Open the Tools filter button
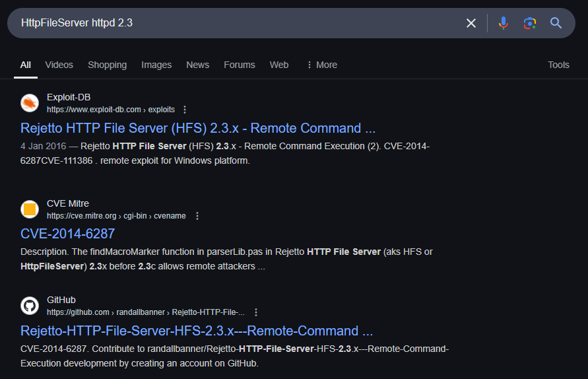This screenshot has width=588, height=379. (x=558, y=65)
